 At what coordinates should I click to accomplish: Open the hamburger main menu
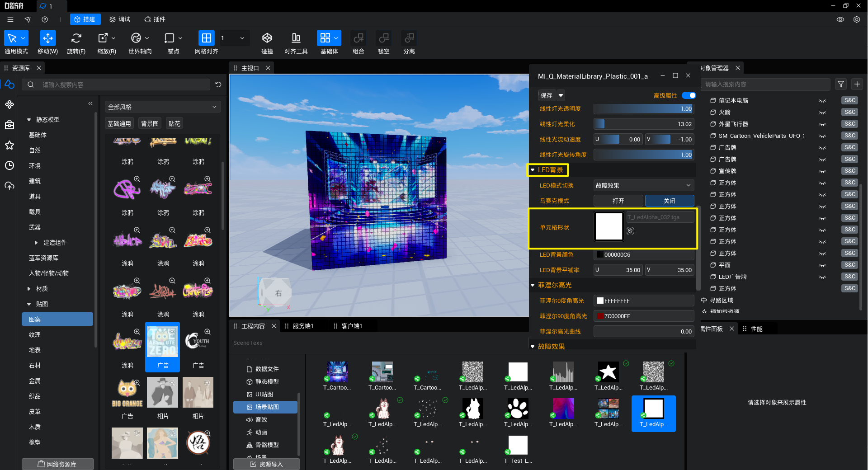pyautogui.click(x=10, y=19)
